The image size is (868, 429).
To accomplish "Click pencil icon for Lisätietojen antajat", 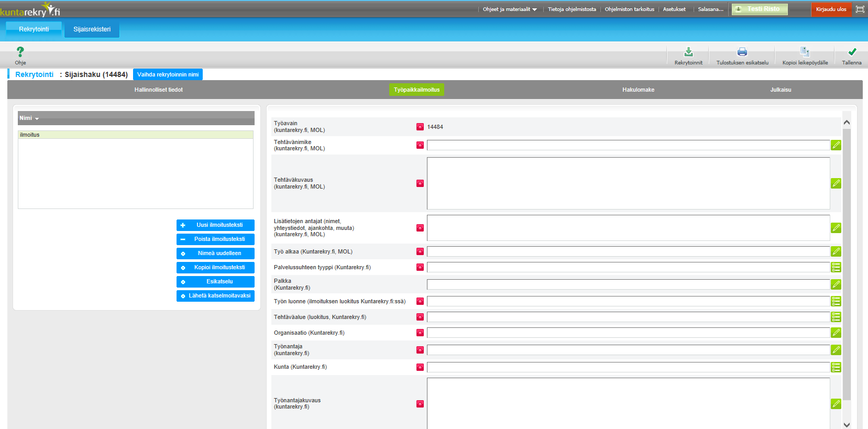I will [x=836, y=228].
